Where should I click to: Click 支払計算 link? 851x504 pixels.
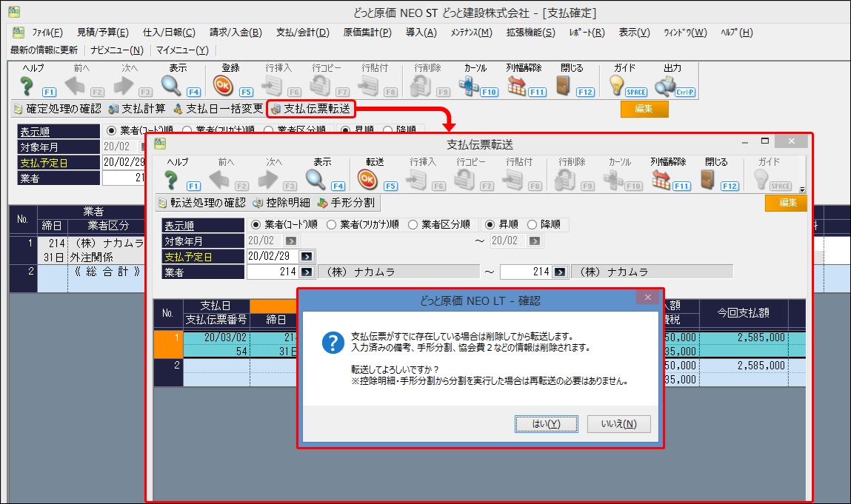pos(137,109)
